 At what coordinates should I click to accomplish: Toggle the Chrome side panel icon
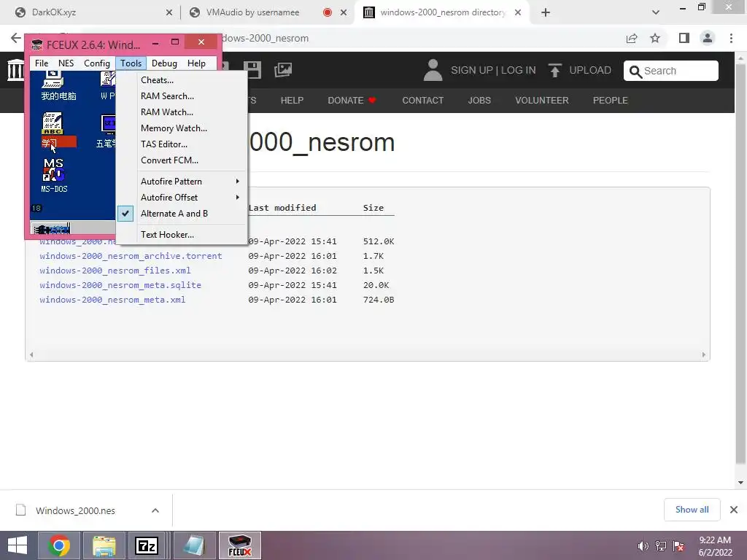[x=684, y=38]
